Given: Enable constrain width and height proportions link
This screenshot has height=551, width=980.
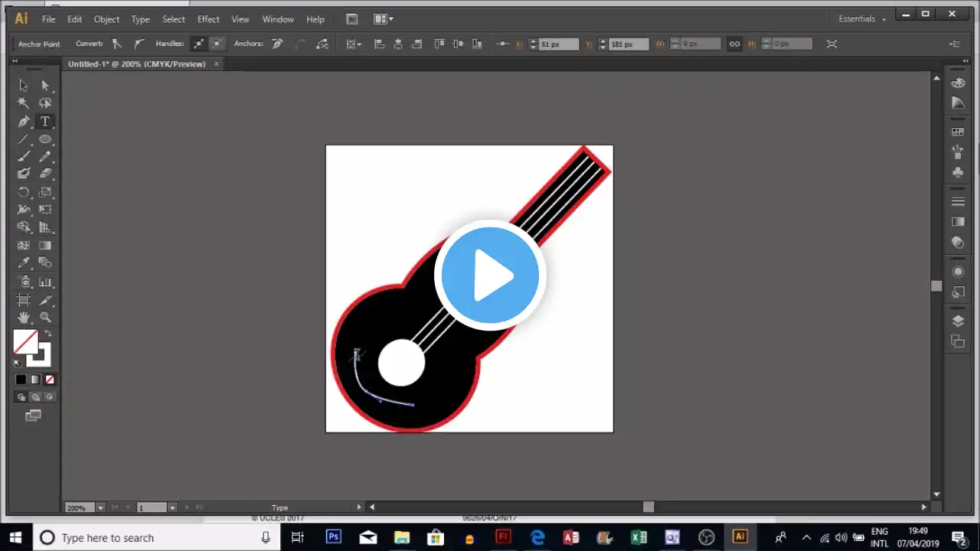Looking at the screenshot, I should coord(734,44).
